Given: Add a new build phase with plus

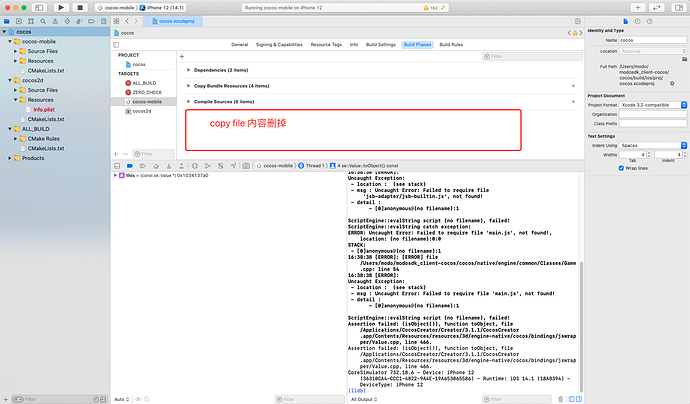Looking at the screenshot, I should [x=182, y=56].
